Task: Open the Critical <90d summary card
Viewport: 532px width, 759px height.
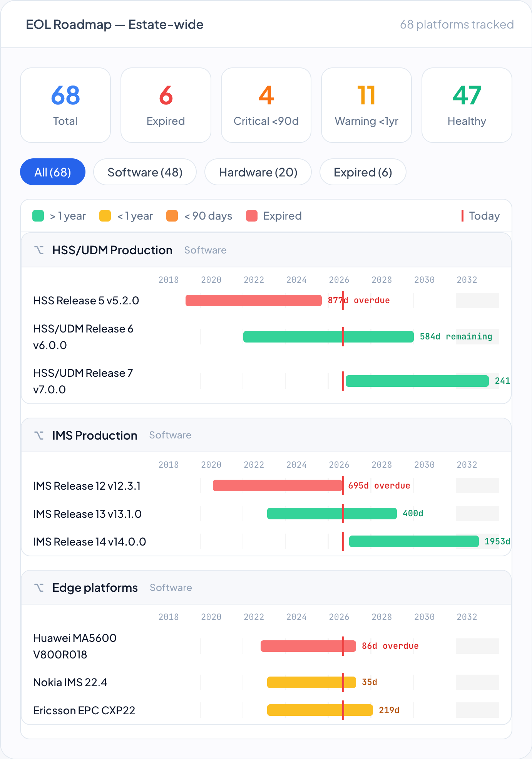Action: [266, 105]
